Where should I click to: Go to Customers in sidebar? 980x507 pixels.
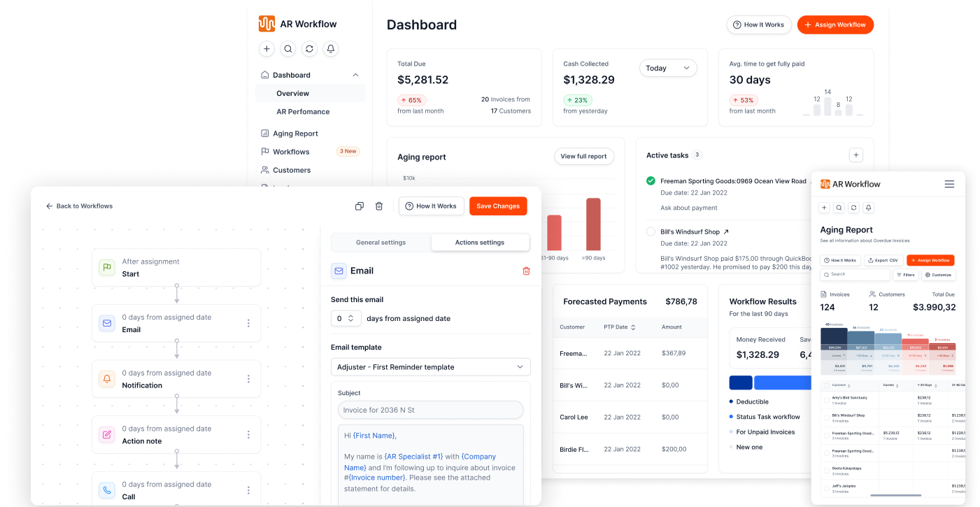point(292,170)
